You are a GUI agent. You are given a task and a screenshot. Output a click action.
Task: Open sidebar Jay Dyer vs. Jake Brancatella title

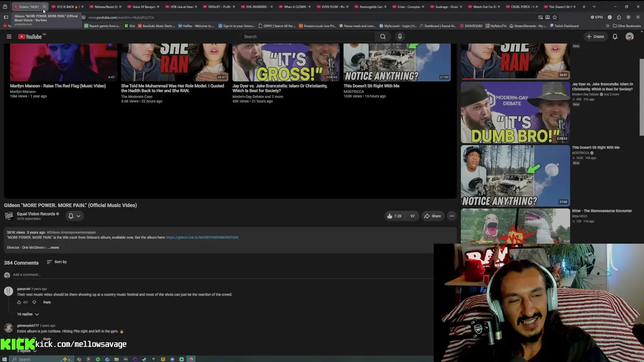(x=602, y=86)
